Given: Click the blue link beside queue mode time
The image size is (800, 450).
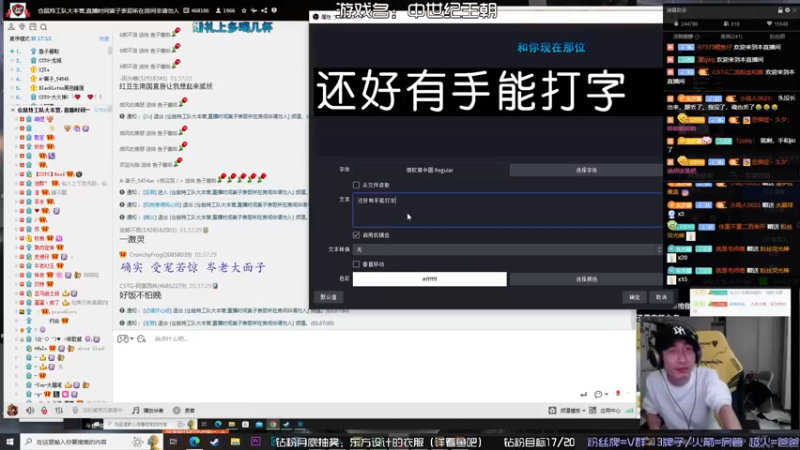Looking at the screenshot, I should click(x=104, y=38).
